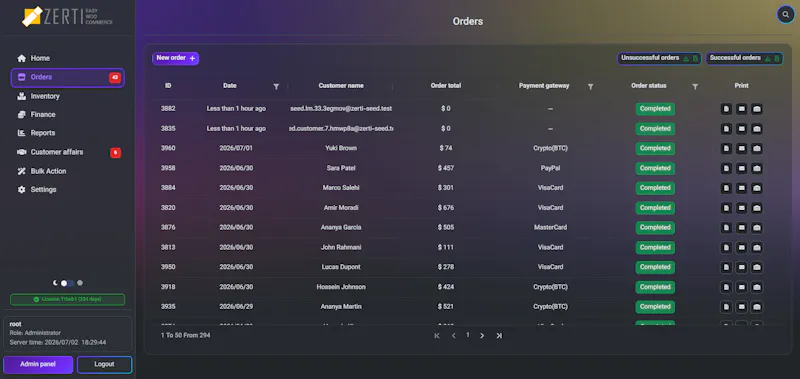Click the ID column header
The image size is (800, 379).
pyautogui.click(x=168, y=86)
